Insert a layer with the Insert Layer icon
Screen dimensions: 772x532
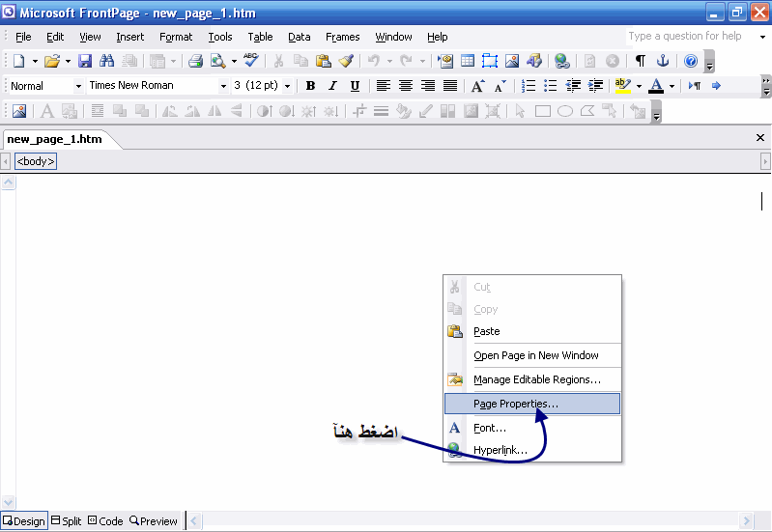tap(490, 61)
